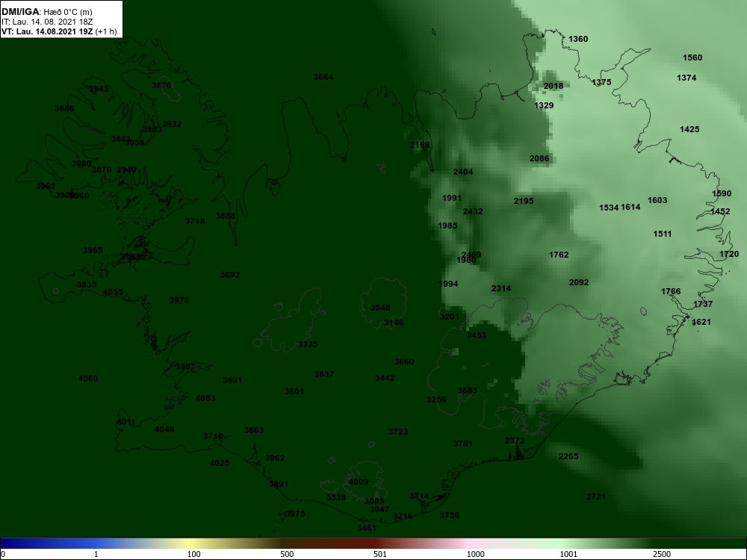Click the 1000 label on the color scale

(475, 555)
